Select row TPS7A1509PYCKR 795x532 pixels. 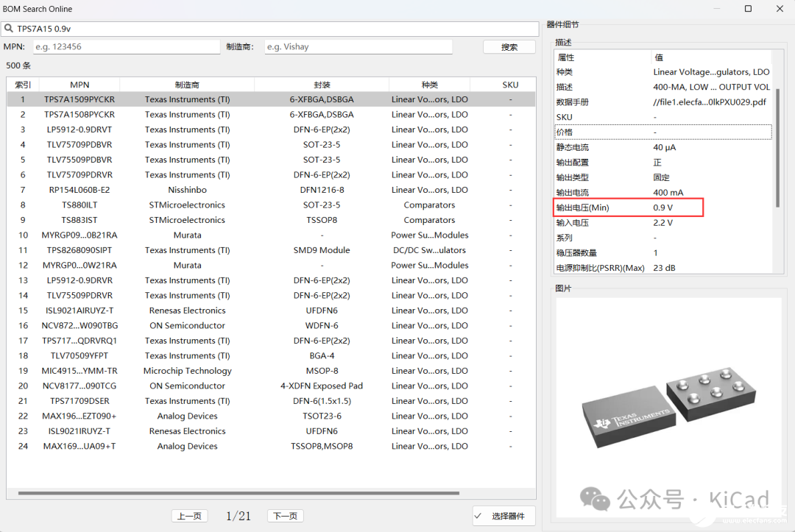(x=271, y=99)
